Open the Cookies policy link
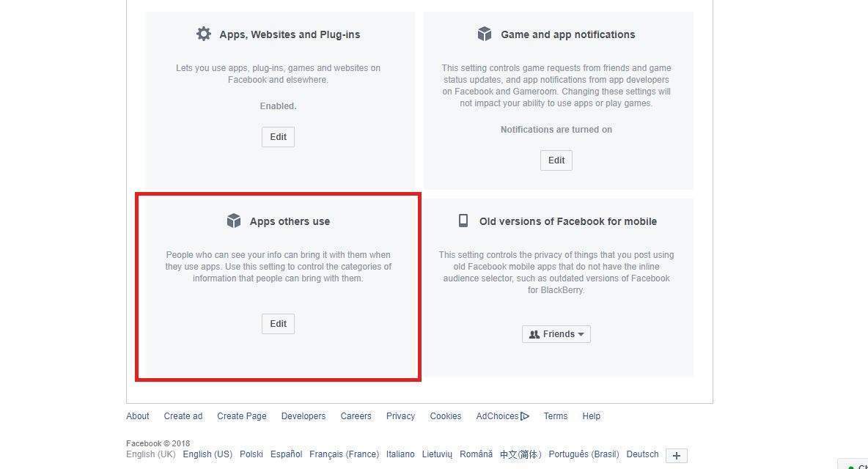This screenshot has height=469, width=868. point(446,416)
